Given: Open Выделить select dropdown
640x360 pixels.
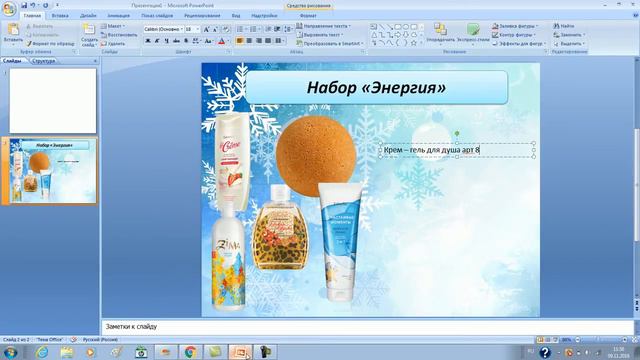Looking at the screenshot, I should [x=570, y=43].
